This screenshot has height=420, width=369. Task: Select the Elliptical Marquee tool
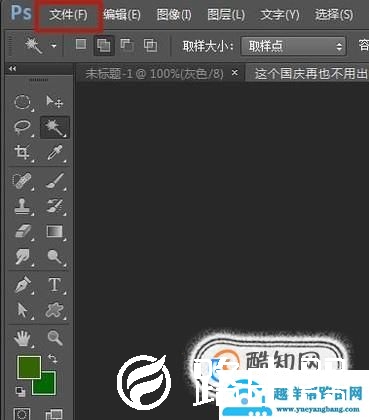[x=23, y=102]
